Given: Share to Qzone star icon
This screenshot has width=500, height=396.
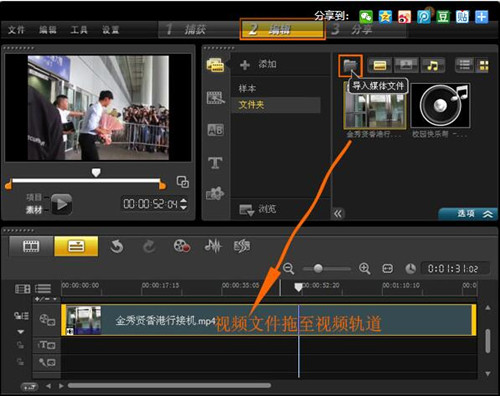Looking at the screenshot, I should click(385, 17).
